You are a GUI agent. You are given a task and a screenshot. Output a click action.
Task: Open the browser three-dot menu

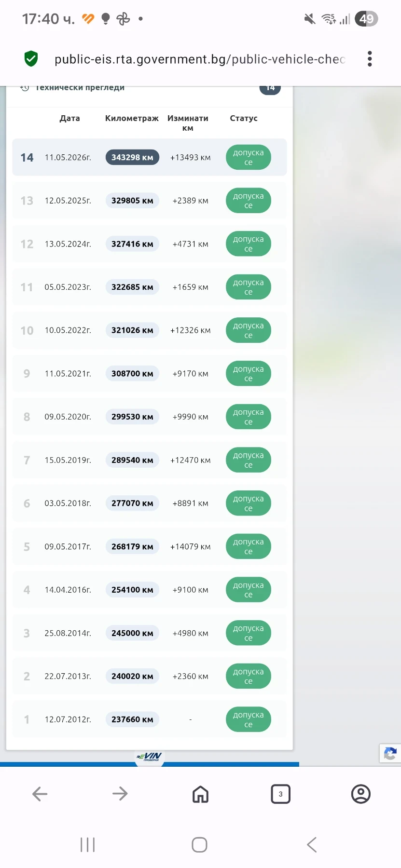[370, 59]
